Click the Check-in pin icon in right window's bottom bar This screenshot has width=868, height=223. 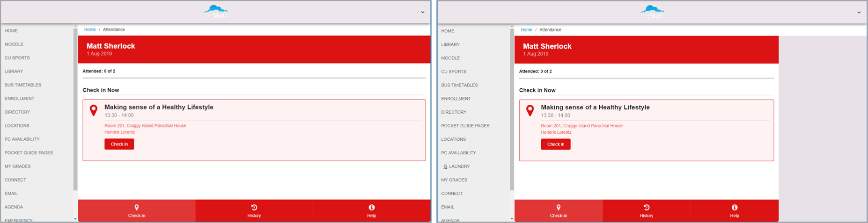pos(559,207)
